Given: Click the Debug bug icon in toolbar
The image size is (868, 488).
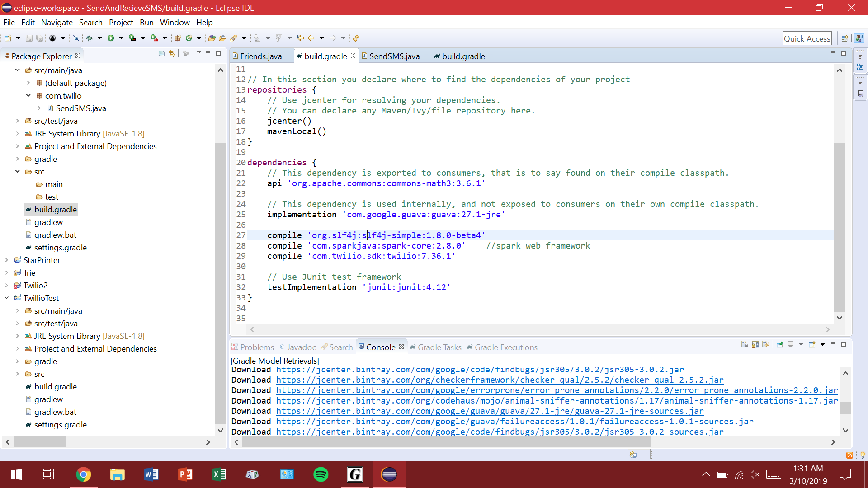Looking at the screenshot, I should pyautogui.click(x=90, y=38).
